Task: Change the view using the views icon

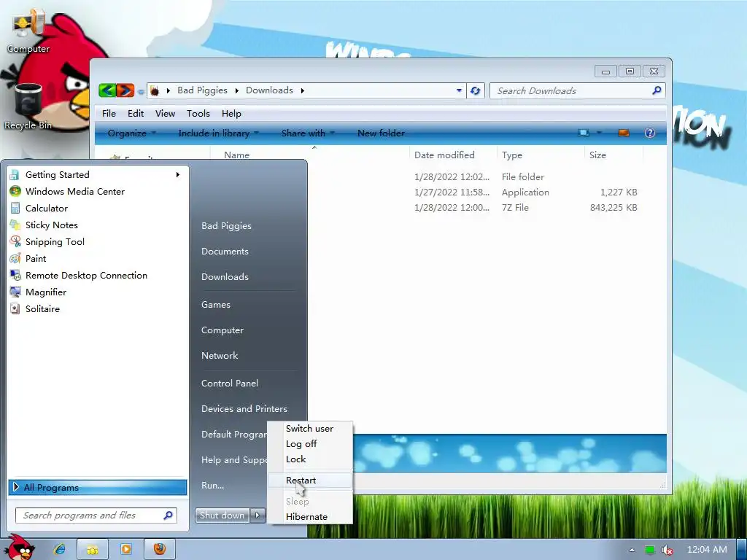Action: 584,133
